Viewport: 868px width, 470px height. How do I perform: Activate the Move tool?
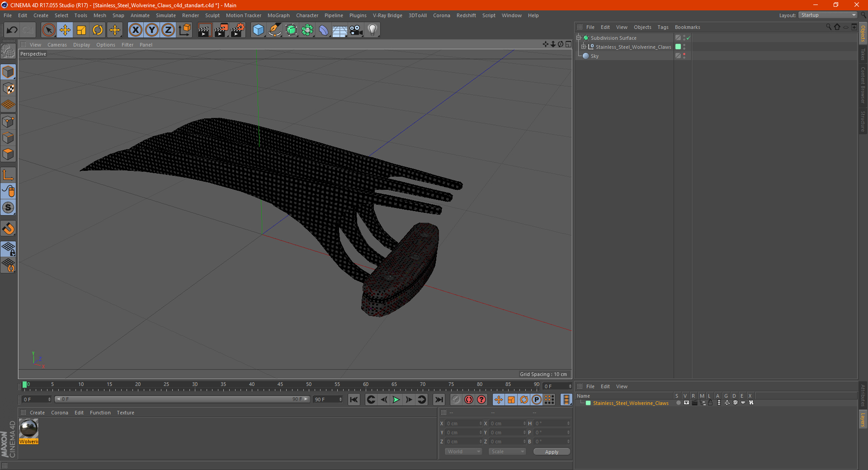click(65, 30)
